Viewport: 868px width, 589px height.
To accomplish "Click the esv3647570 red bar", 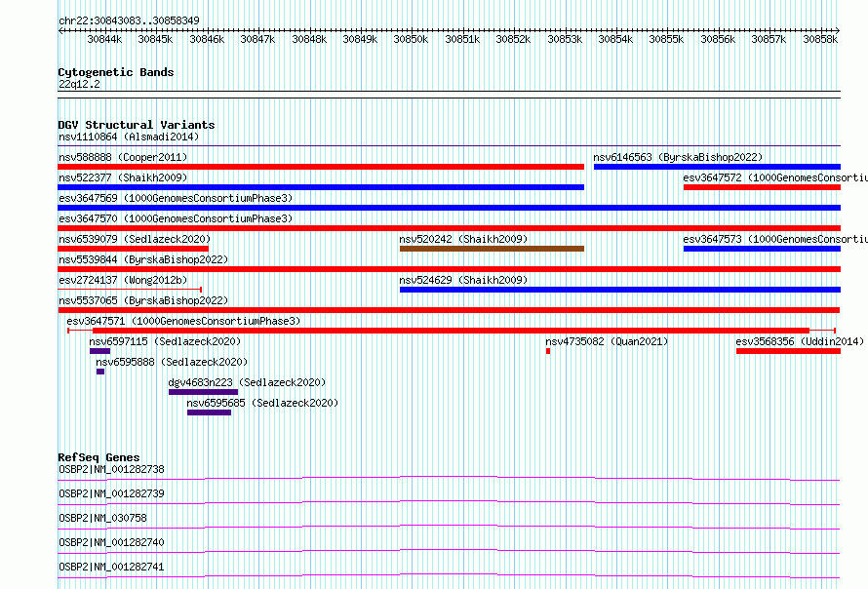I will pyautogui.click(x=449, y=228).
